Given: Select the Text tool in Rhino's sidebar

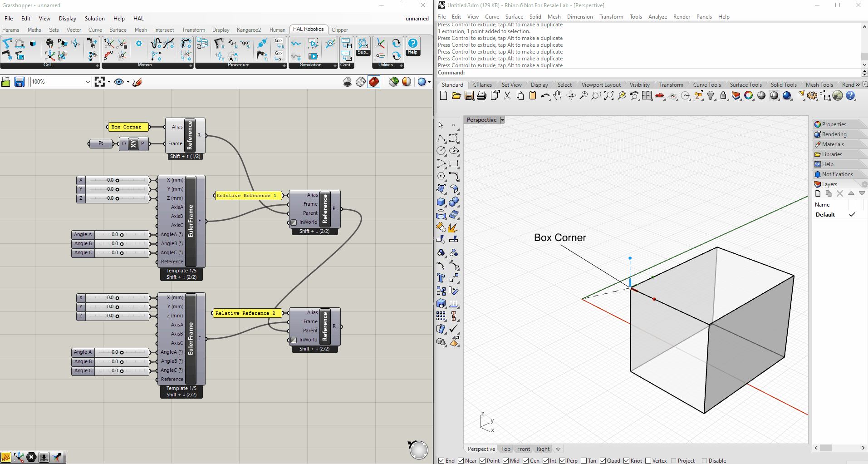Looking at the screenshot, I should [441, 278].
